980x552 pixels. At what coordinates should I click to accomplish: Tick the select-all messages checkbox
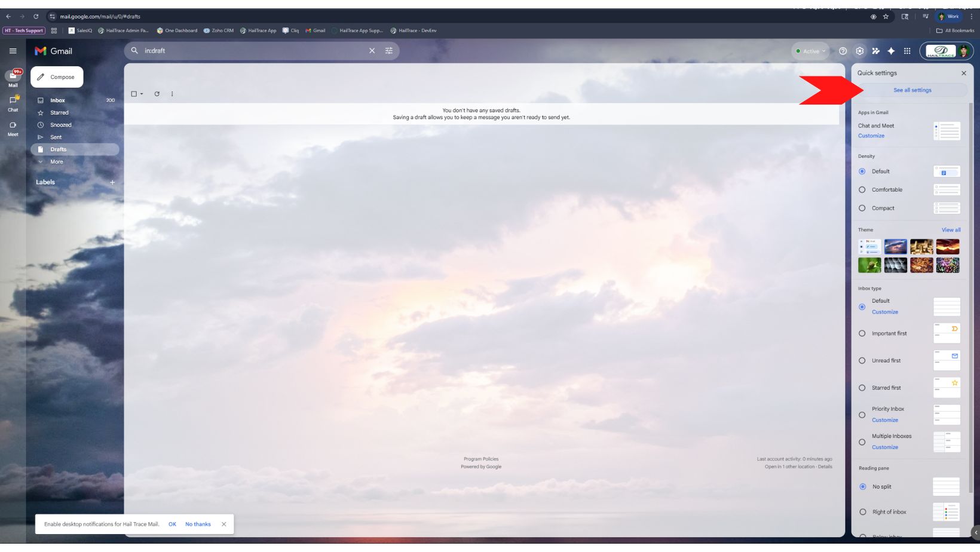(x=134, y=94)
